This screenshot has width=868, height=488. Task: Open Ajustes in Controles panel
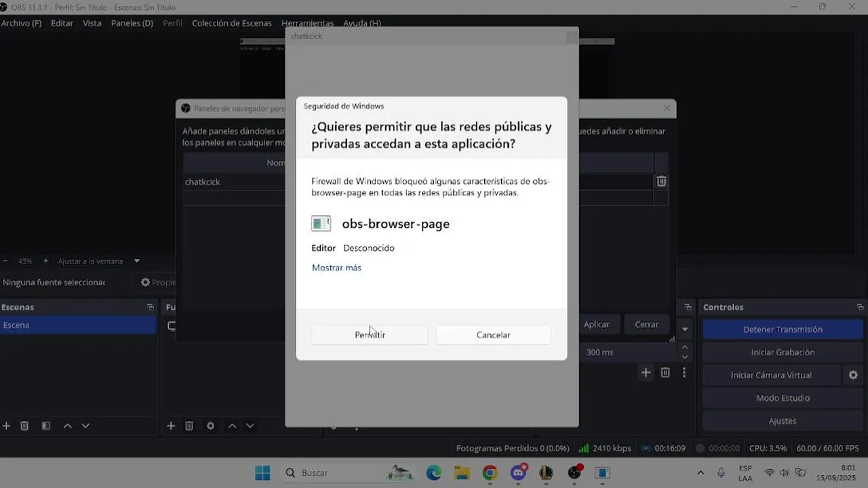(783, 421)
